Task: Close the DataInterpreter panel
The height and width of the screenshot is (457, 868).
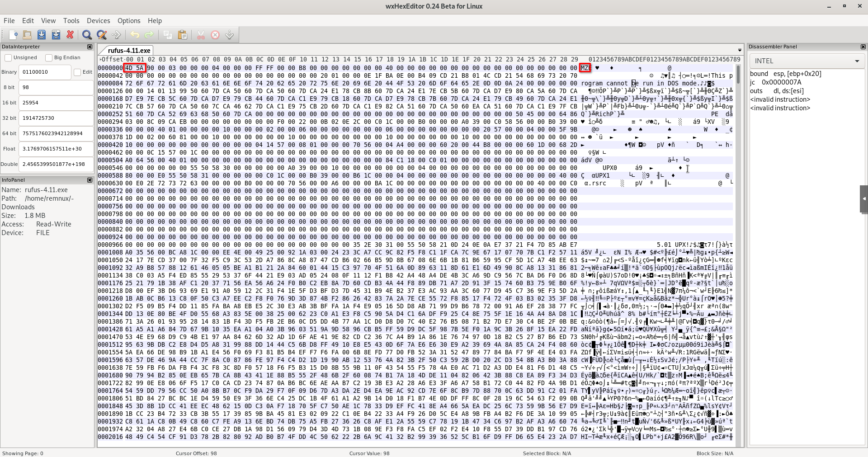Action: point(90,47)
